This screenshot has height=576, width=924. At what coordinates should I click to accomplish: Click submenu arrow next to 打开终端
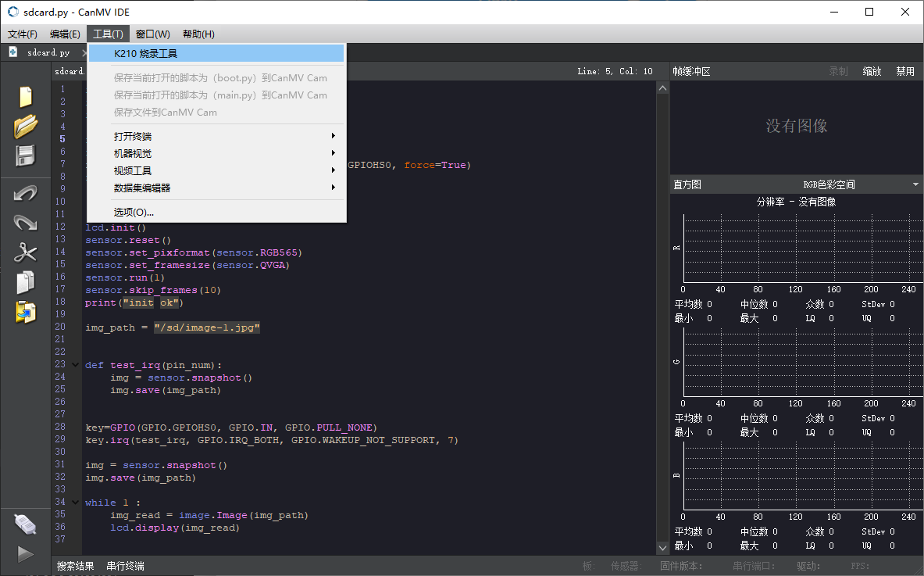(x=334, y=136)
